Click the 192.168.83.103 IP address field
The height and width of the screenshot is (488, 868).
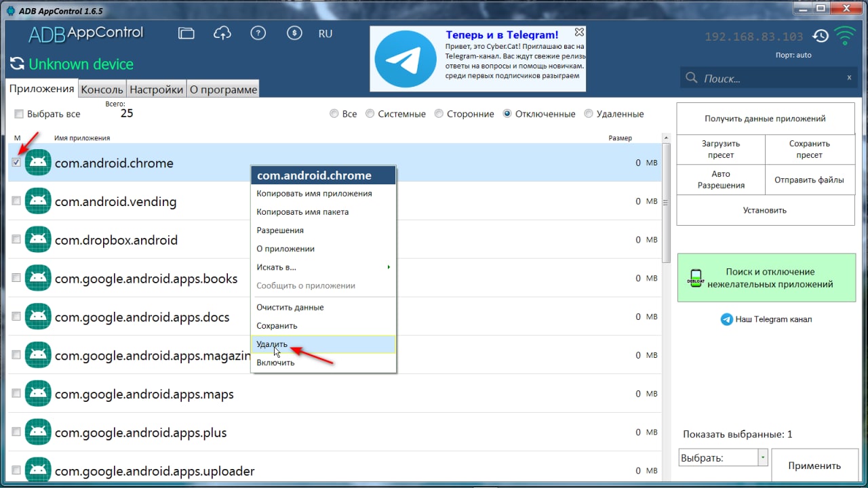753,37
